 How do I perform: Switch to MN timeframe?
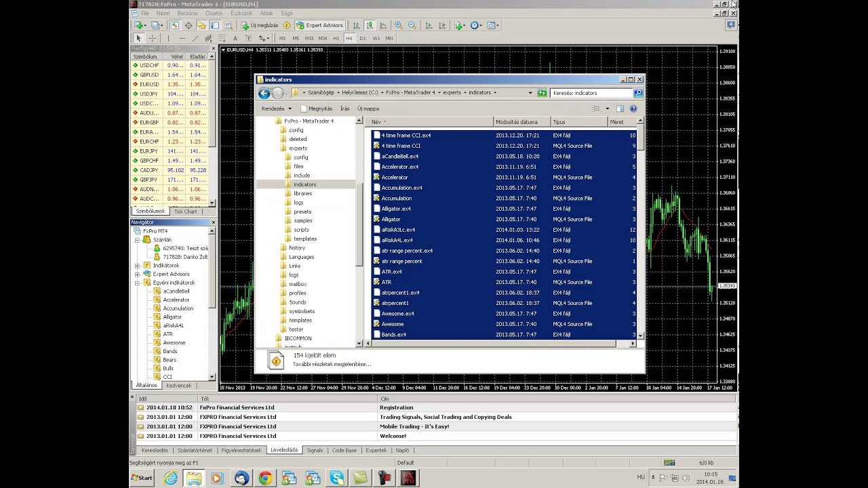(389, 38)
